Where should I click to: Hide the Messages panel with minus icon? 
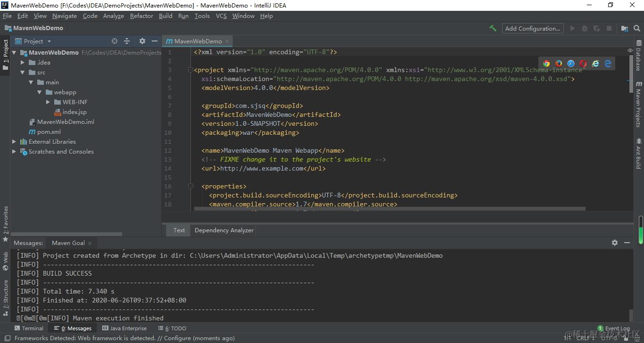pyautogui.click(x=627, y=243)
